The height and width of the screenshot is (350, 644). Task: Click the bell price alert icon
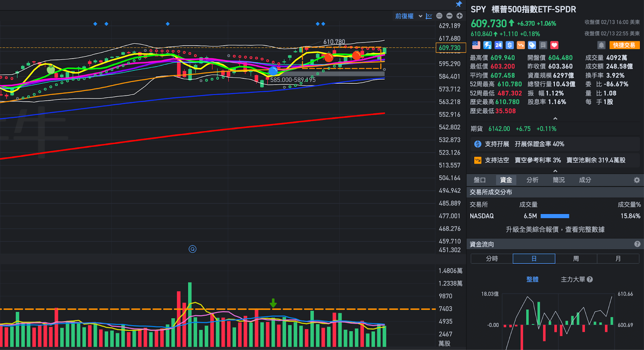click(x=601, y=45)
